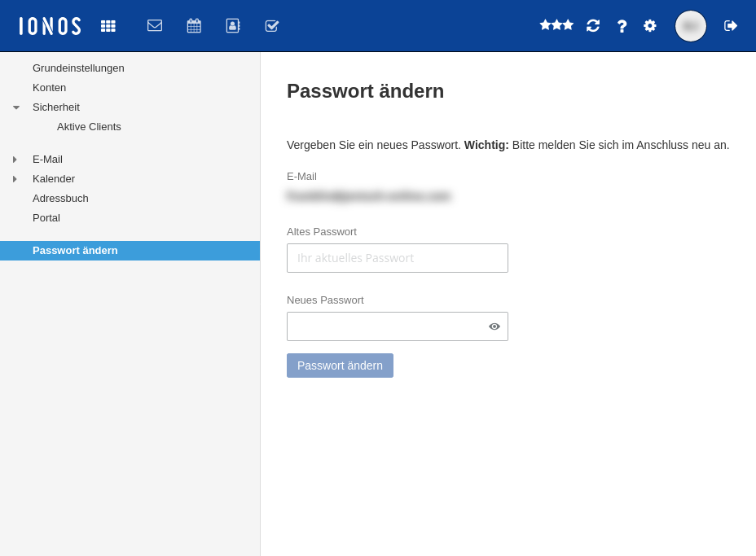The height and width of the screenshot is (556, 756).
Task: Open the Calendar icon in the top bar
Action: click(194, 25)
